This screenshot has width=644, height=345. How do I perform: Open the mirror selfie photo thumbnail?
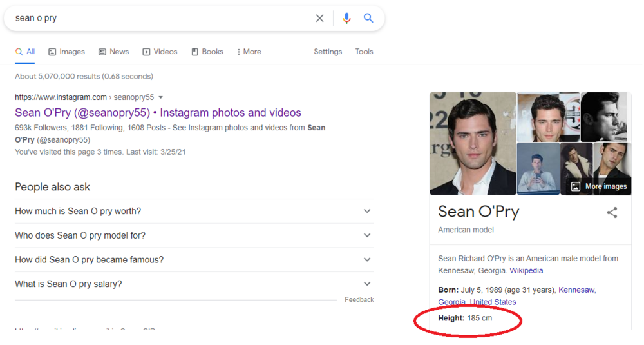coord(538,168)
